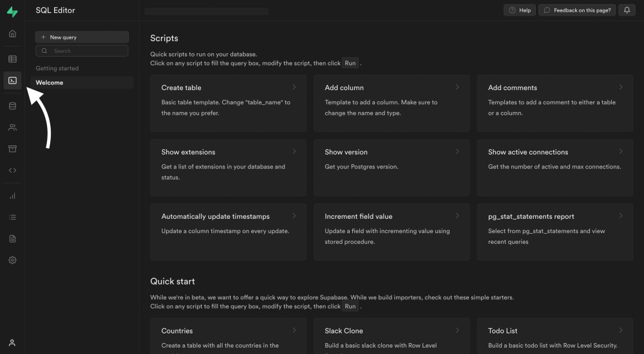
Task: Open the Show active connections script card
Action: [555, 167]
